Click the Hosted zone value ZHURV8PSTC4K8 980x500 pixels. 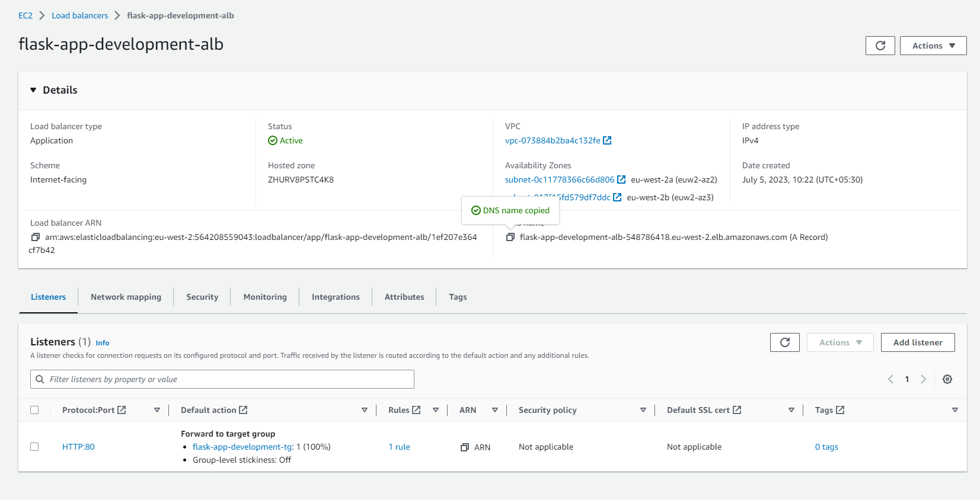301,180
